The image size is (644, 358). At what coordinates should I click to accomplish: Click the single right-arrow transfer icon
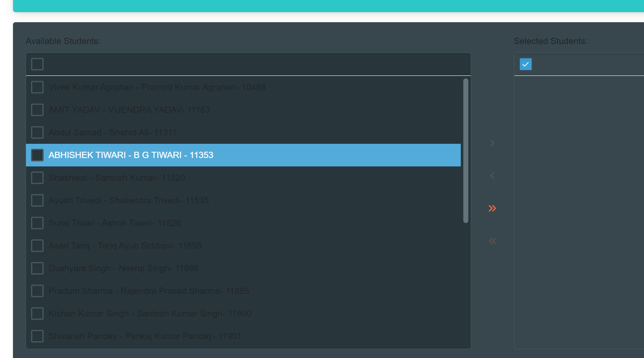click(492, 143)
